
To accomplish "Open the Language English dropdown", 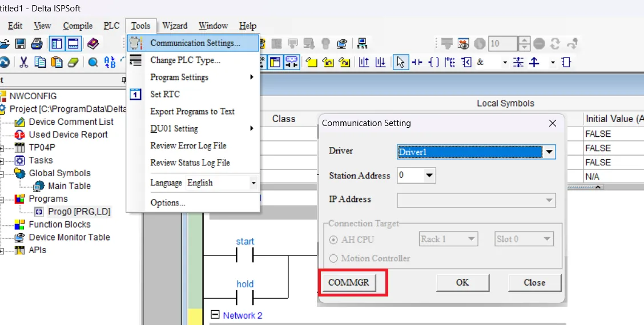I will 253,183.
